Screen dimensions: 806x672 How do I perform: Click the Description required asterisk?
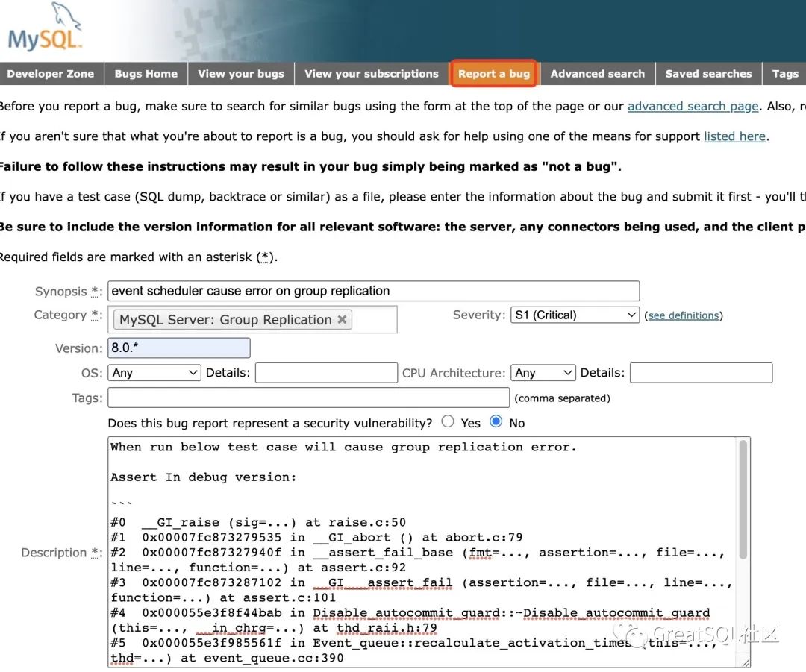tap(95, 553)
